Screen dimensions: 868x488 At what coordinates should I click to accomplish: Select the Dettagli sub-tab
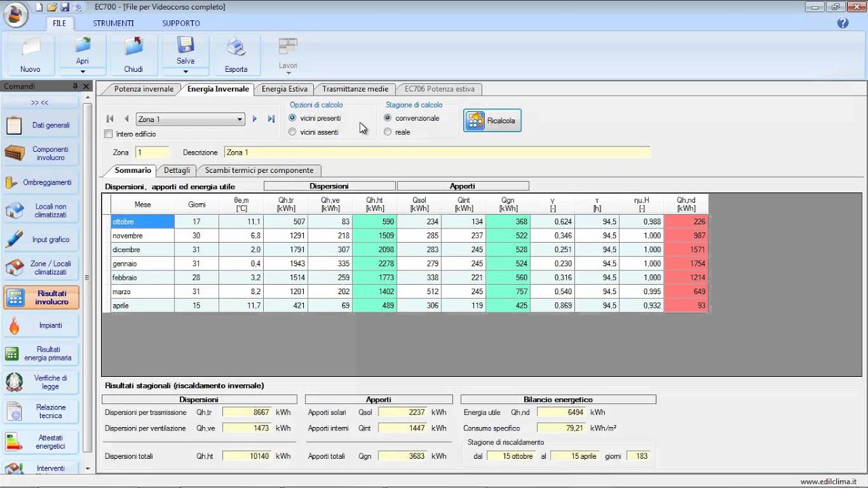(177, 170)
